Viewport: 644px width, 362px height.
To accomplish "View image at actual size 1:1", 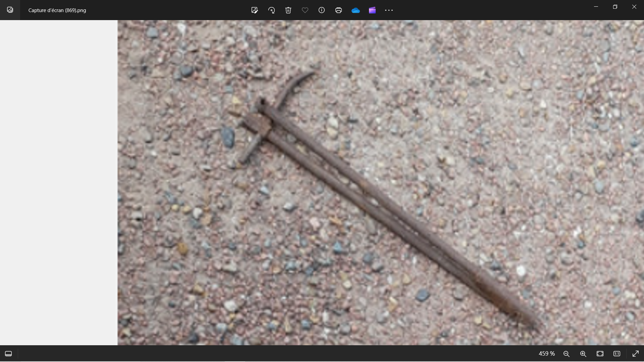I will pyautogui.click(x=617, y=354).
